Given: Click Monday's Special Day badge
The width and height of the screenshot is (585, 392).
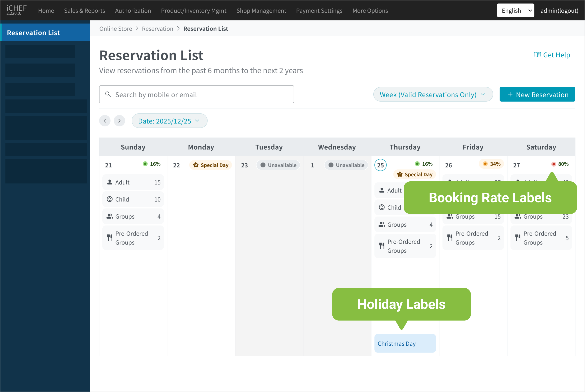Looking at the screenshot, I should (x=210, y=165).
